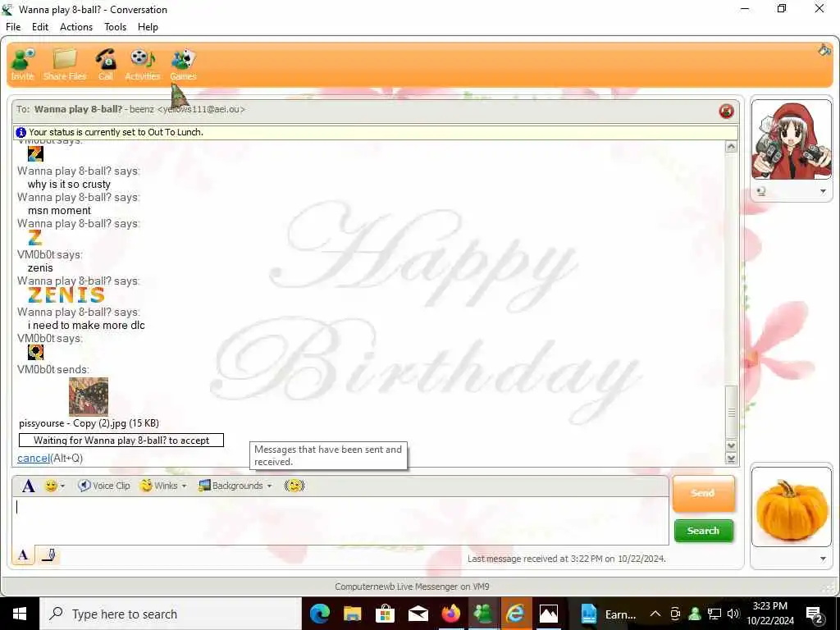Image resolution: width=840 pixels, height=630 pixels.
Task: Click the Send button
Action: click(x=703, y=493)
